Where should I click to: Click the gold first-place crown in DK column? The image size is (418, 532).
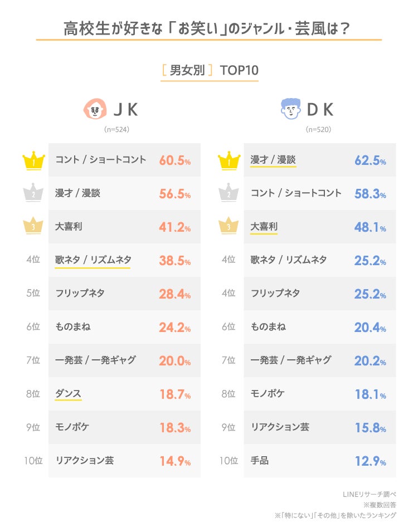click(x=229, y=160)
